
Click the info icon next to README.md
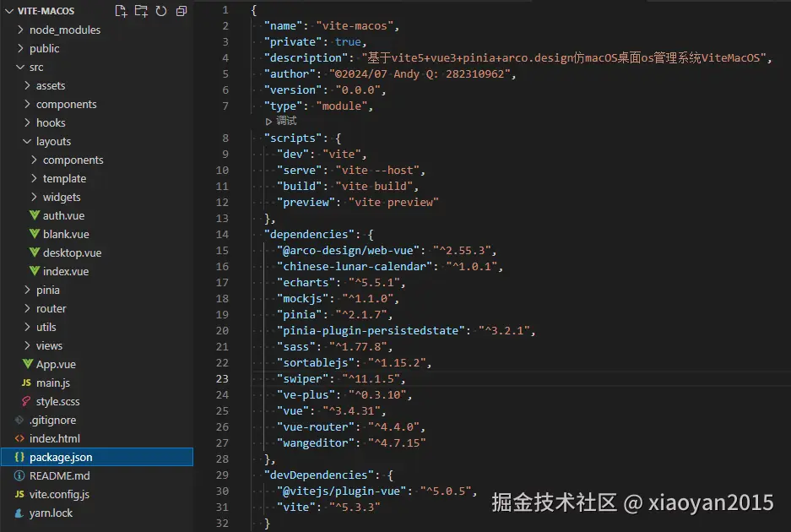point(19,475)
